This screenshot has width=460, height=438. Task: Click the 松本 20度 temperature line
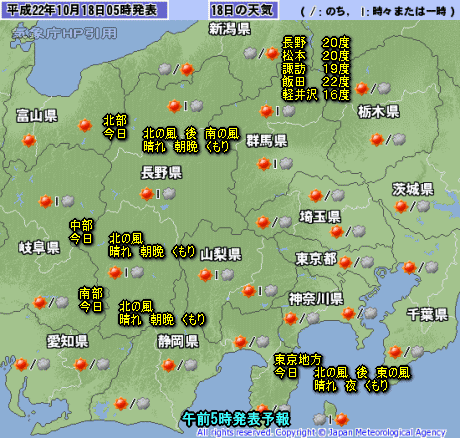click(316, 56)
